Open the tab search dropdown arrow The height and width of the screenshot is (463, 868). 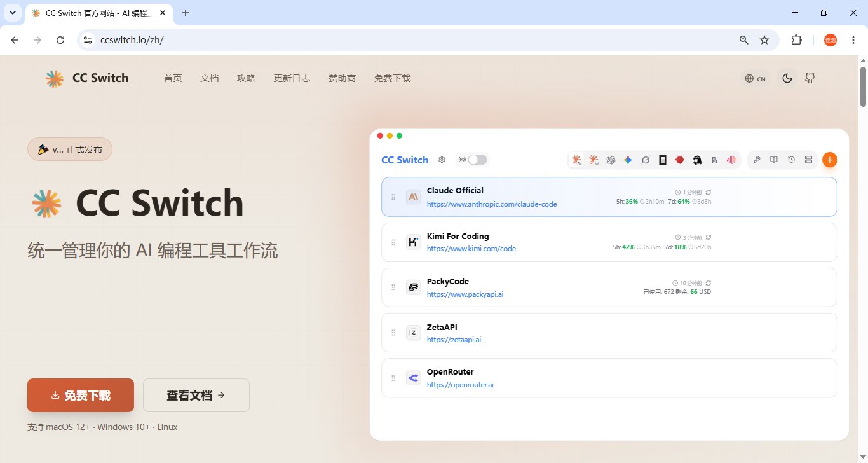[x=13, y=13]
